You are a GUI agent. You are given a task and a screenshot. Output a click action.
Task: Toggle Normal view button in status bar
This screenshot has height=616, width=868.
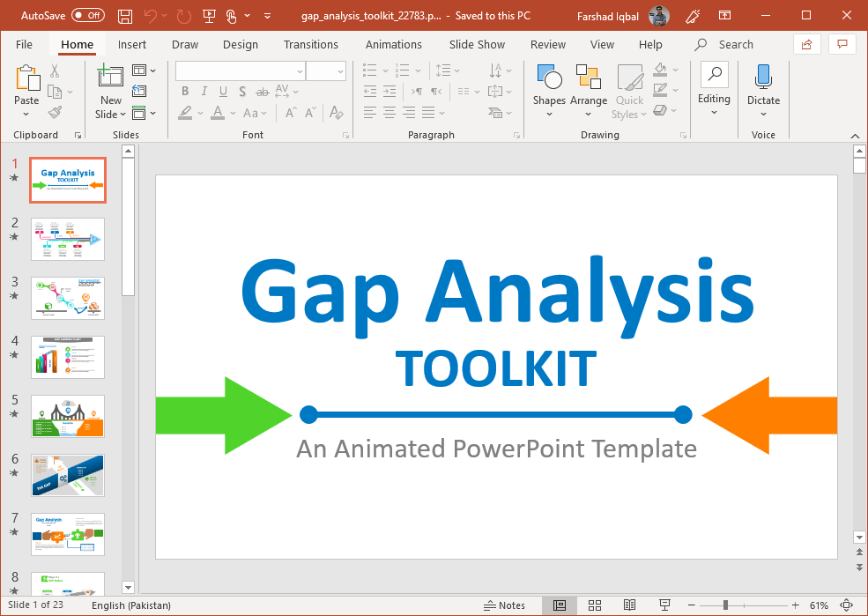pos(560,605)
